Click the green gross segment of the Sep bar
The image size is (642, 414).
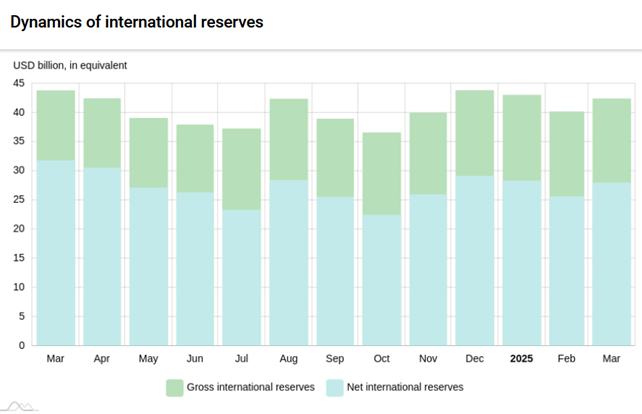point(335,157)
